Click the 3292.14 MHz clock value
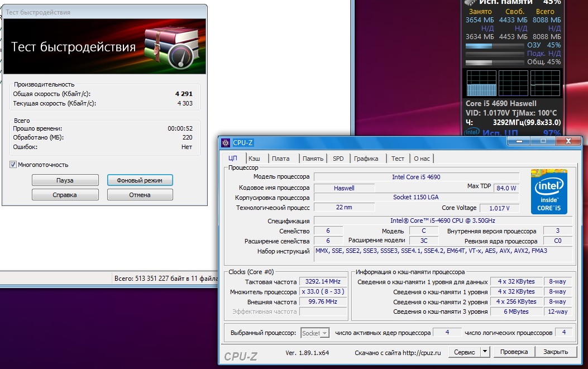The height and width of the screenshot is (369, 588). point(323,281)
